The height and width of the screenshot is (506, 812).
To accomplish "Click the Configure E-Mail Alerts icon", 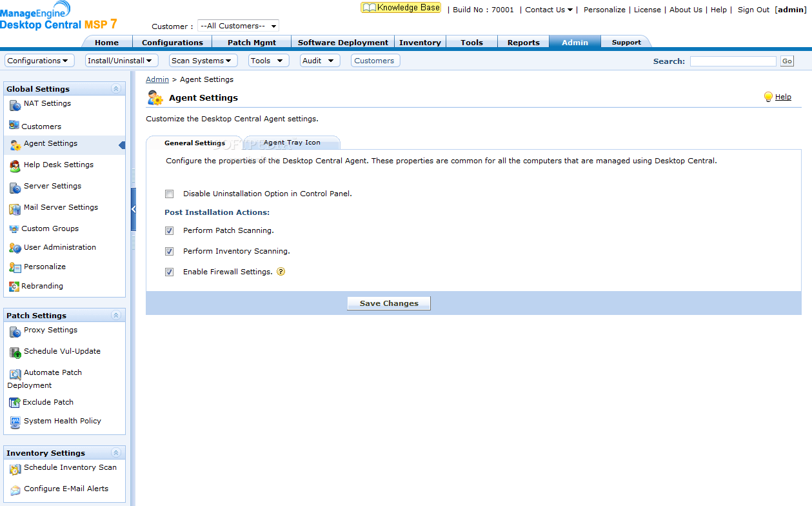I will point(15,491).
